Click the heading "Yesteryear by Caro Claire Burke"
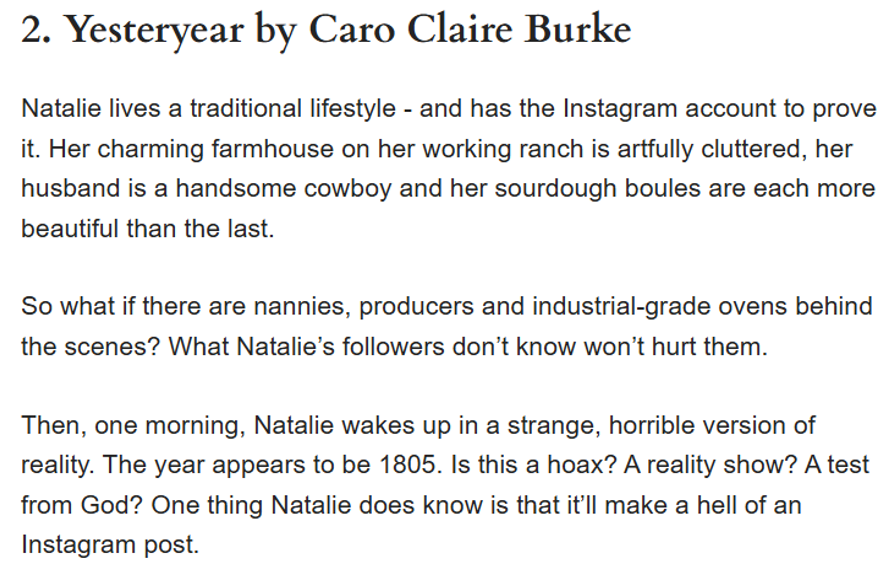The width and height of the screenshot is (888, 570). tap(326, 30)
